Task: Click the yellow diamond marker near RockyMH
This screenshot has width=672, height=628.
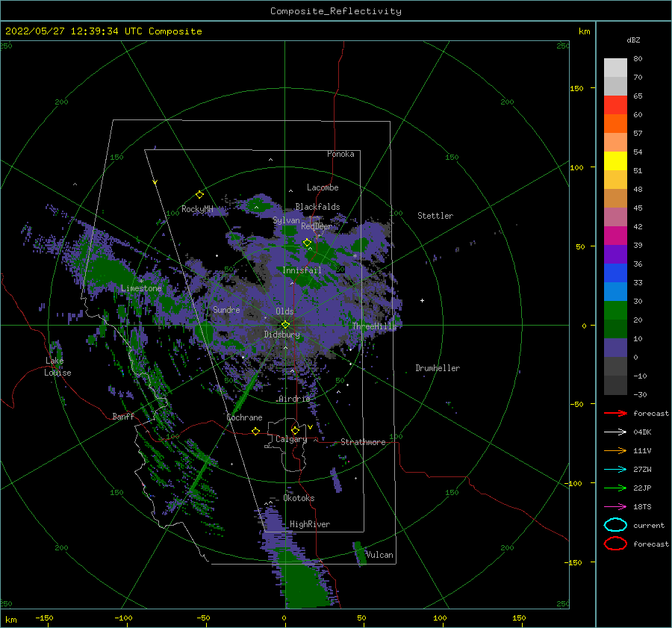Action: pyautogui.click(x=199, y=195)
